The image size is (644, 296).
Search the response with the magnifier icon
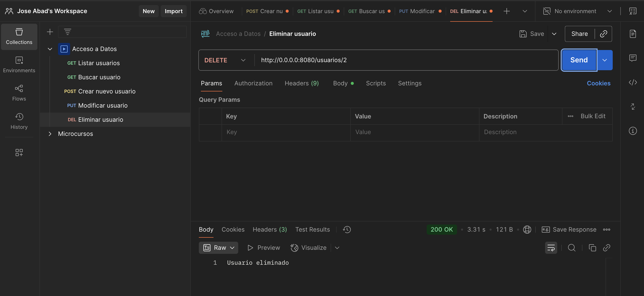coord(572,248)
